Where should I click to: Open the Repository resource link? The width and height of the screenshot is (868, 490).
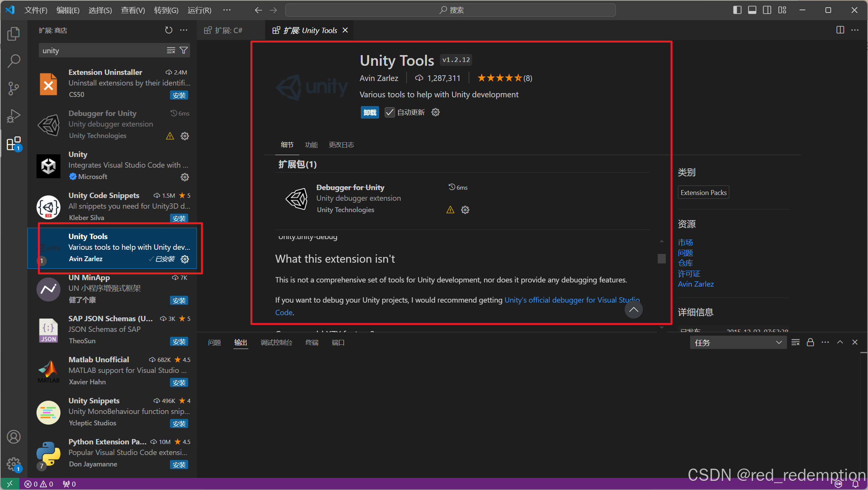pos(685,263)
